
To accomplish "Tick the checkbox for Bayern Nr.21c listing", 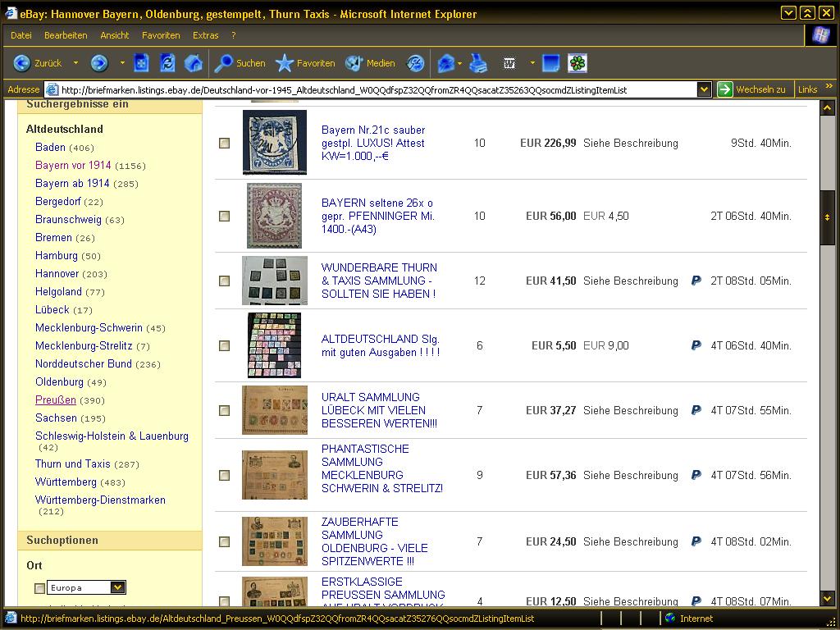I will 225,143.
